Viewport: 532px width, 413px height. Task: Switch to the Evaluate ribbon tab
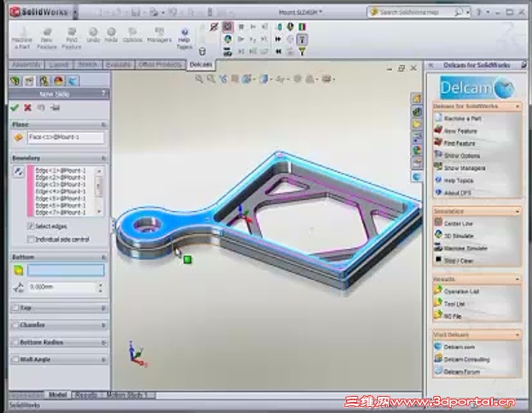click(118, 65)
